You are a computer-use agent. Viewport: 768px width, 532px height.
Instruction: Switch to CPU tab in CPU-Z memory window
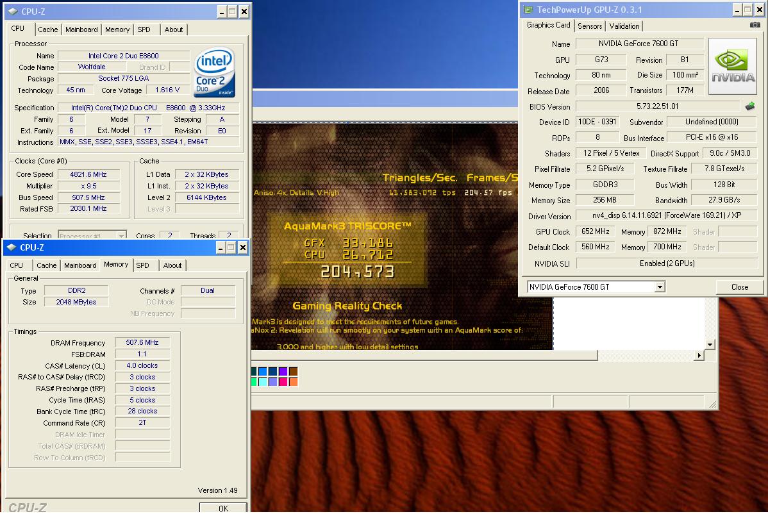16,265
